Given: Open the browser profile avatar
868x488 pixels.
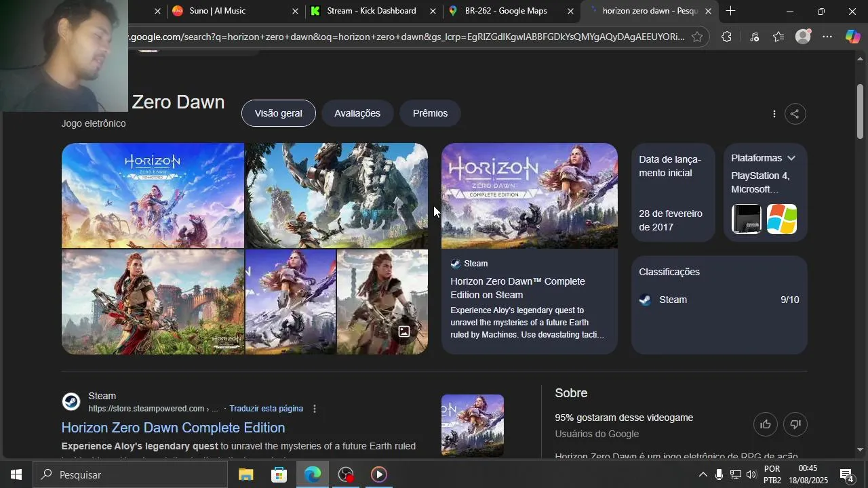Looking at the screenshot, I should click(x=803, y=37).
